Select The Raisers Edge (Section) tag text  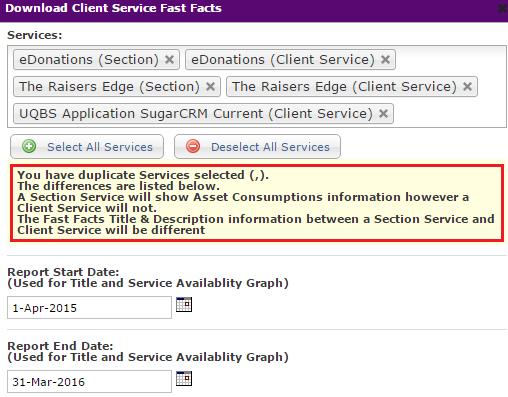pos(109,87)
